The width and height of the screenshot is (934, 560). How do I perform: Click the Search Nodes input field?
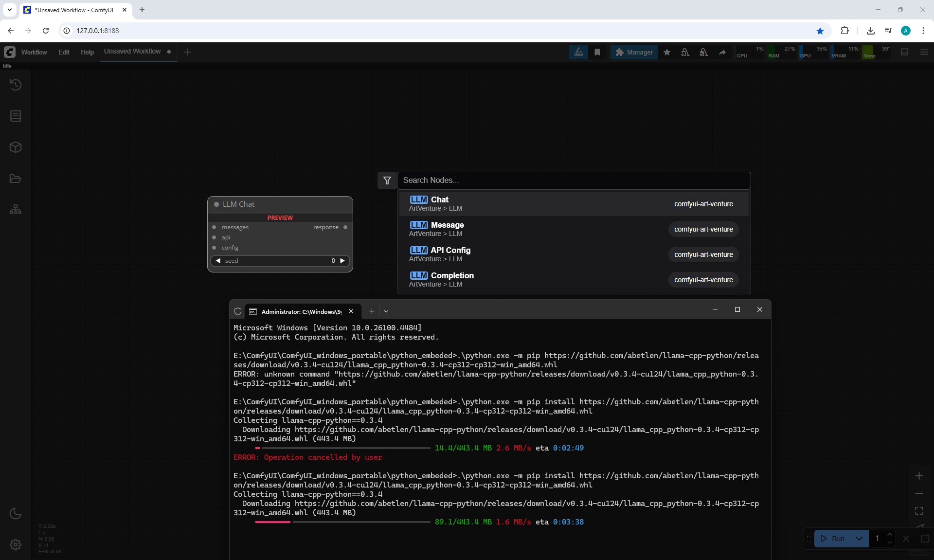click(573, 181)
